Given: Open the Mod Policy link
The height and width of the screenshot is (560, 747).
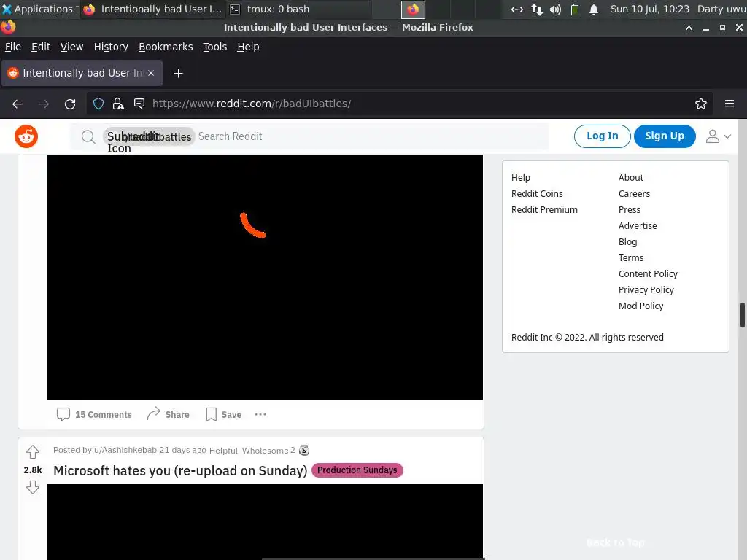Looking at the screenshot, I should click(640, 306).
